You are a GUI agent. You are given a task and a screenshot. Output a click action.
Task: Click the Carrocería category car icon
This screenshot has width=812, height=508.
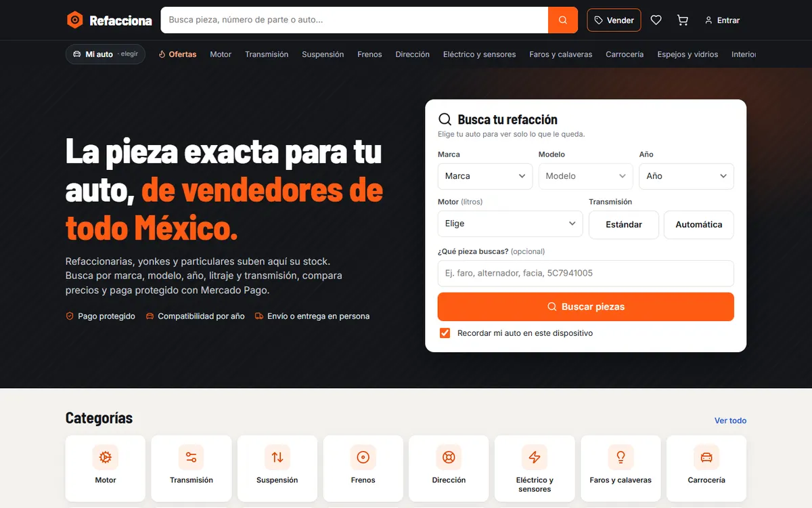pyautogui.click(x=706, y=457)
